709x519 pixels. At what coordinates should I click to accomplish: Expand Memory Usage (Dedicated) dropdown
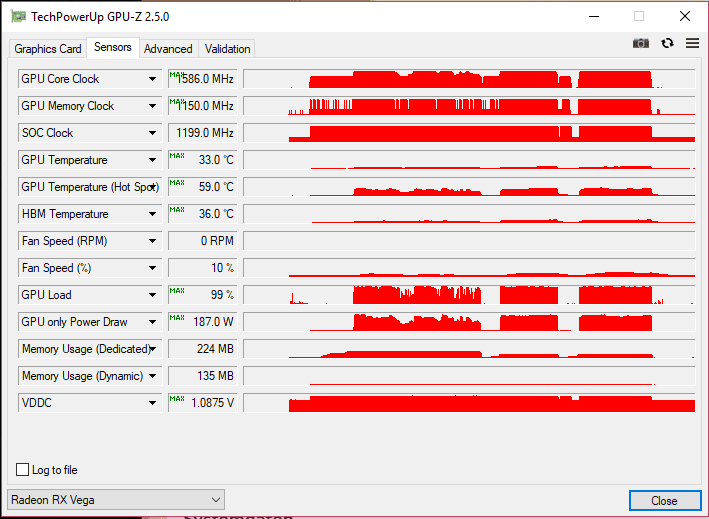click(152, 349)
